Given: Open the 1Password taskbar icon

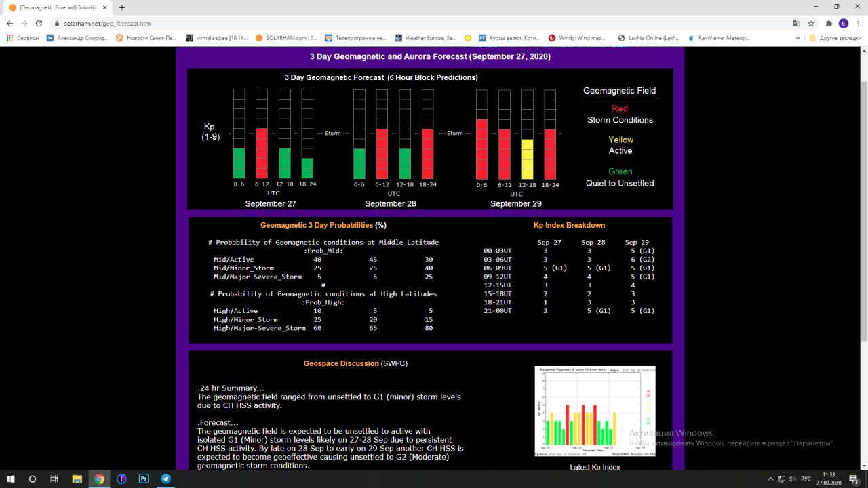Looking at the screenshot, I should (121, 479).
